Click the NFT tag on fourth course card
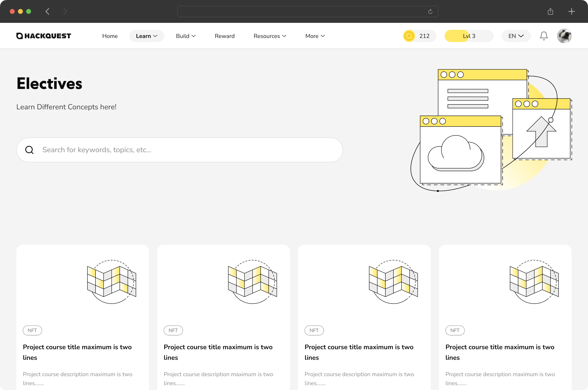Screen dimensions: 588x390 455,330
